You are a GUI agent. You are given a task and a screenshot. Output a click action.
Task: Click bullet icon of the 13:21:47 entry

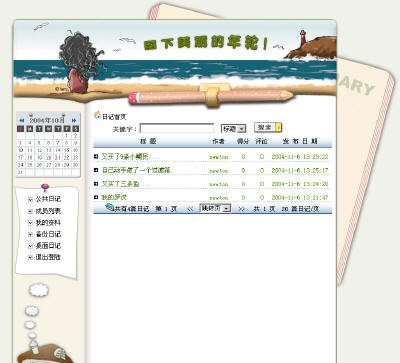(x=96, y=197)
